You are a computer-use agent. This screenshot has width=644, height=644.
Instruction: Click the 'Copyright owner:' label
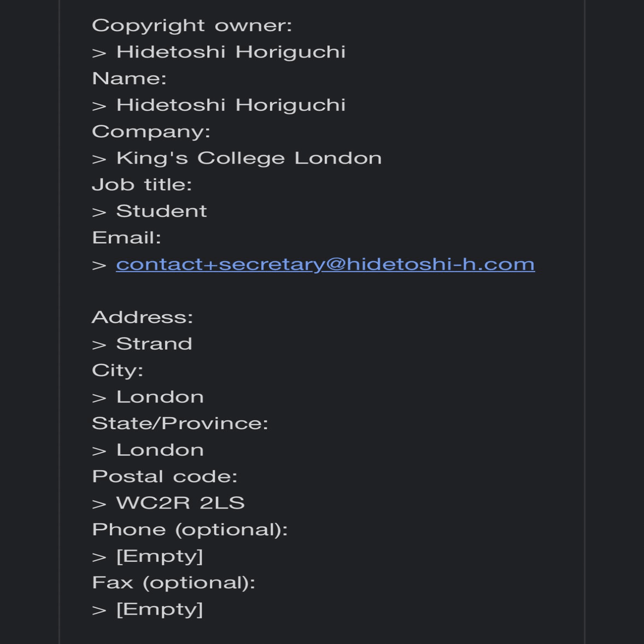click(192, 26)
